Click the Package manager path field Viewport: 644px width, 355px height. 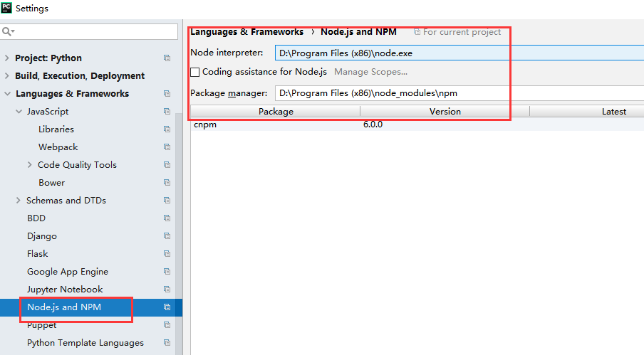pyautogui.click(x=459, y=93)
